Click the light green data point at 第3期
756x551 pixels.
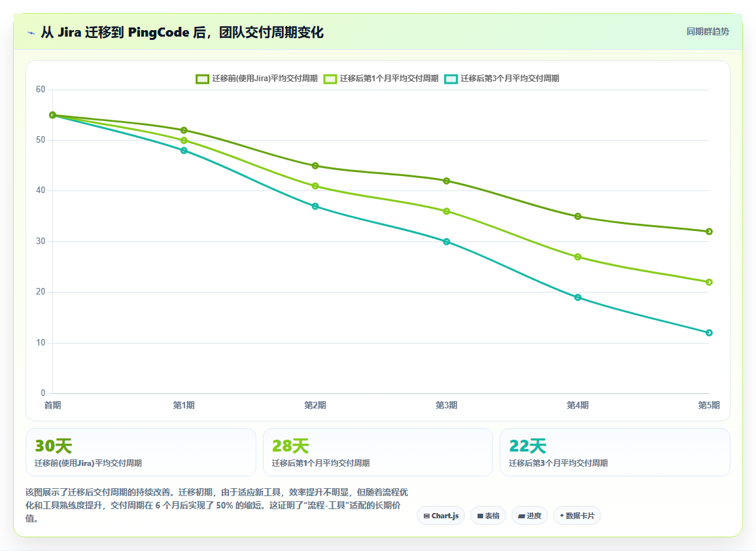447,211
